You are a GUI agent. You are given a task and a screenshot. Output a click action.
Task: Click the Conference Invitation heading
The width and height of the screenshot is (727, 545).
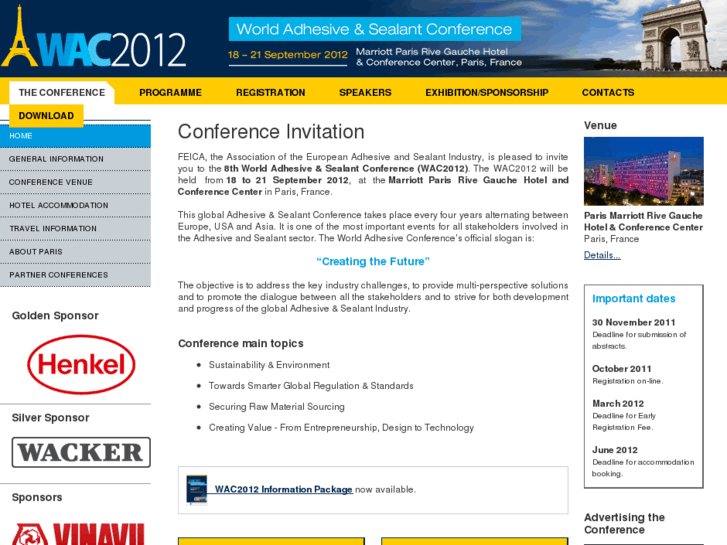[x=271, y=132]
